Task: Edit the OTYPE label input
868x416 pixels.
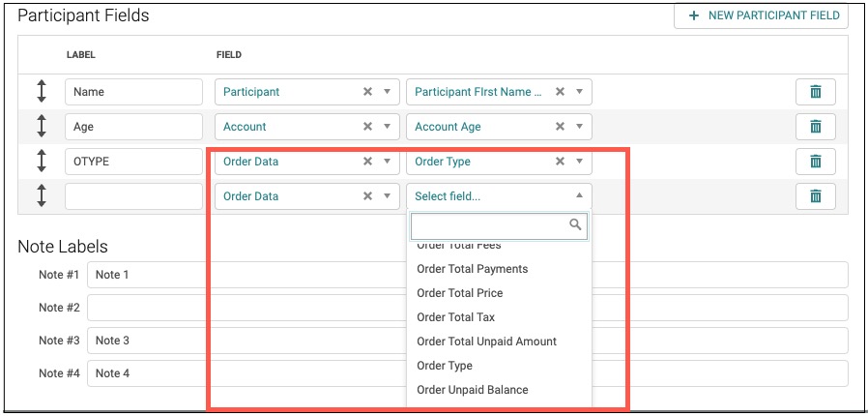Action: [133, 162]
